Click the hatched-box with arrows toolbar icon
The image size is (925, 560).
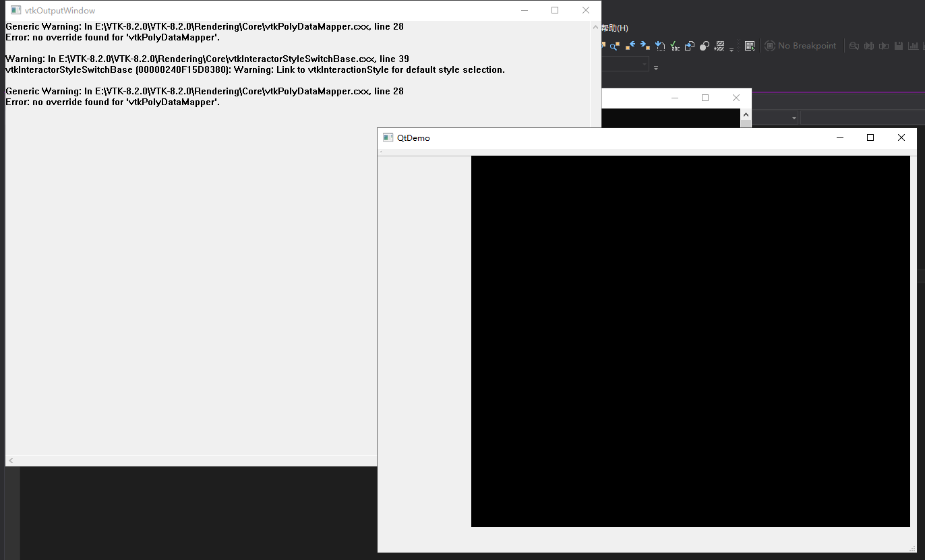tap(719, 46)
